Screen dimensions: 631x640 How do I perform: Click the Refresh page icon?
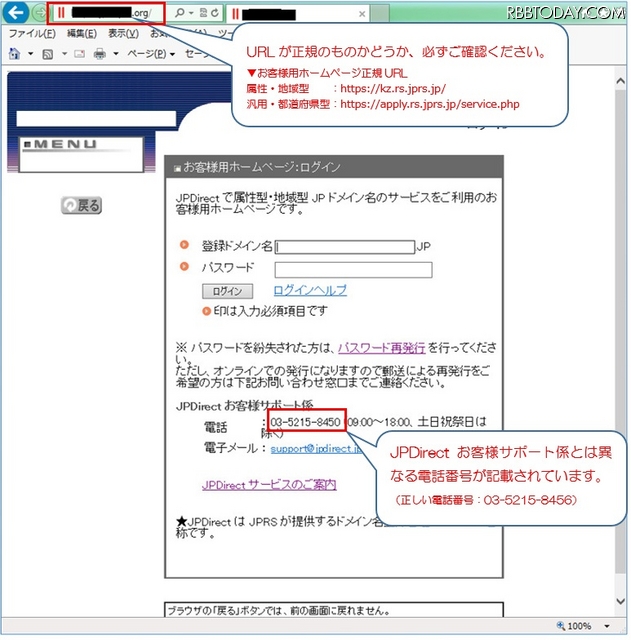(215, 13)
